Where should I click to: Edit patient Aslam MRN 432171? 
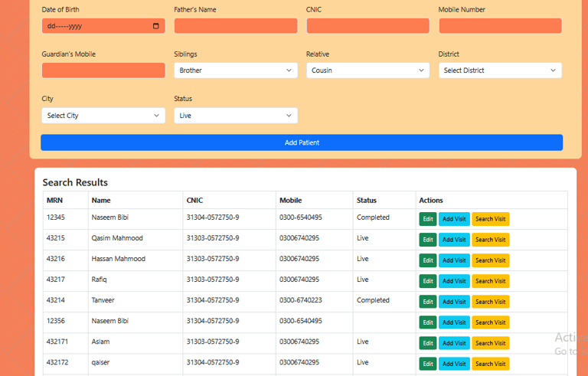coord(428,343)
